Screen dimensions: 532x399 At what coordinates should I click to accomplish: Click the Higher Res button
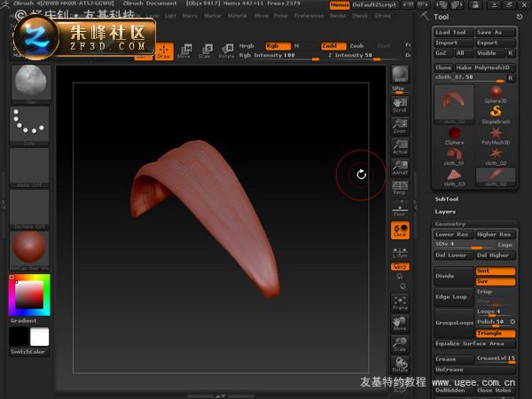point(496,234)
